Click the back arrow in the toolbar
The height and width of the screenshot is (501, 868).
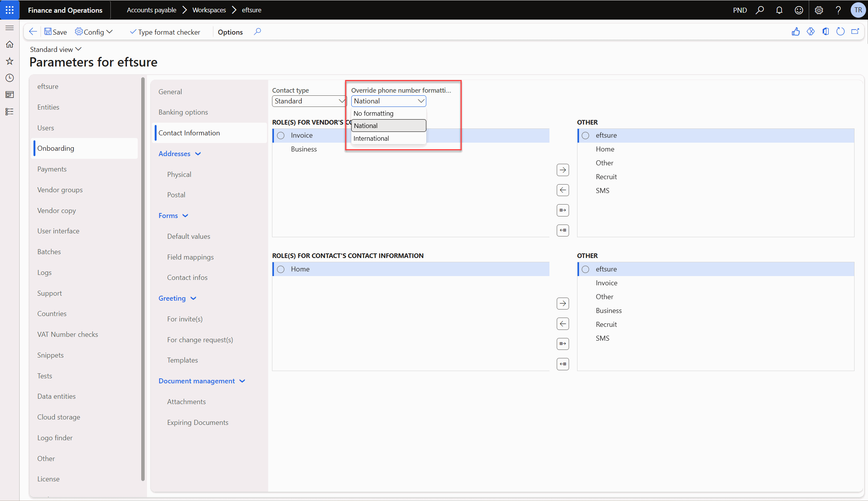[x=33, y=32]
